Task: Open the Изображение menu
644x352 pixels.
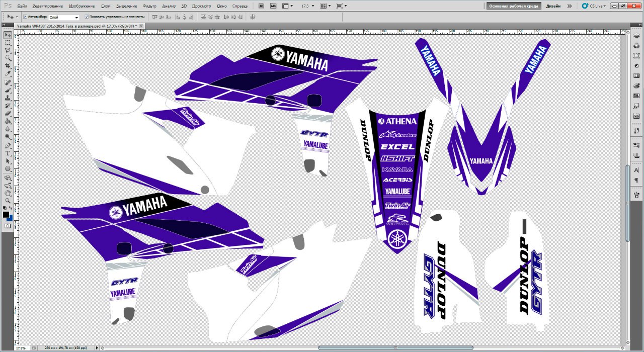Action: click(82, 6)
